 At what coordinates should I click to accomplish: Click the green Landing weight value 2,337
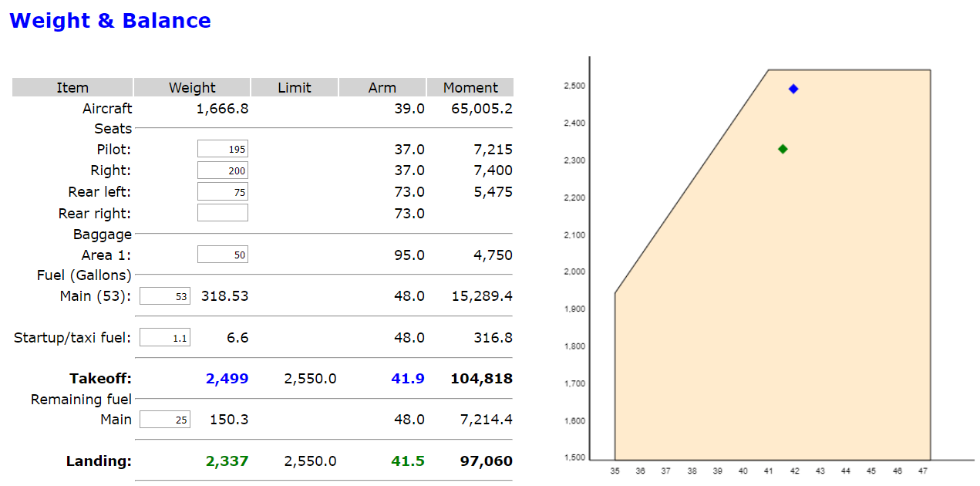[227, 461]
